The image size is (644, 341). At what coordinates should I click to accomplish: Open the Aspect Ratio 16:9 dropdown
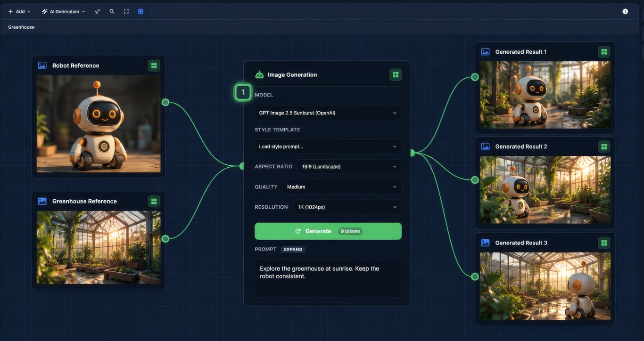pos(350,167)
